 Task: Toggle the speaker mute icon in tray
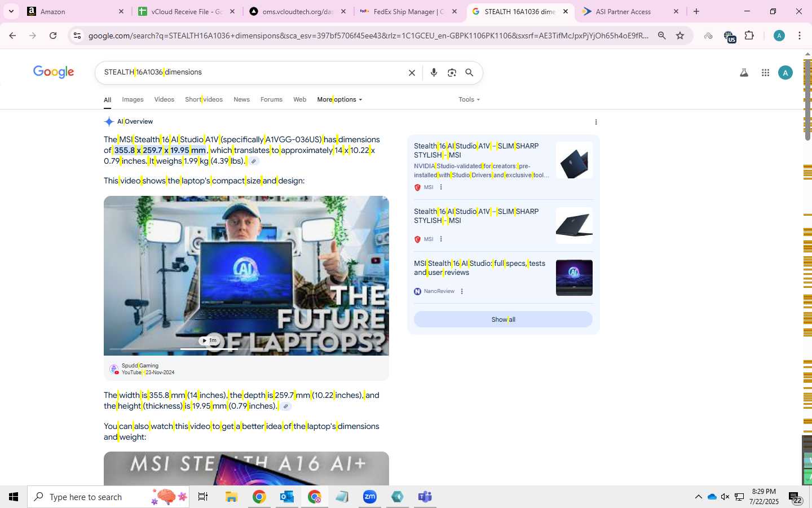coord(725,497)
